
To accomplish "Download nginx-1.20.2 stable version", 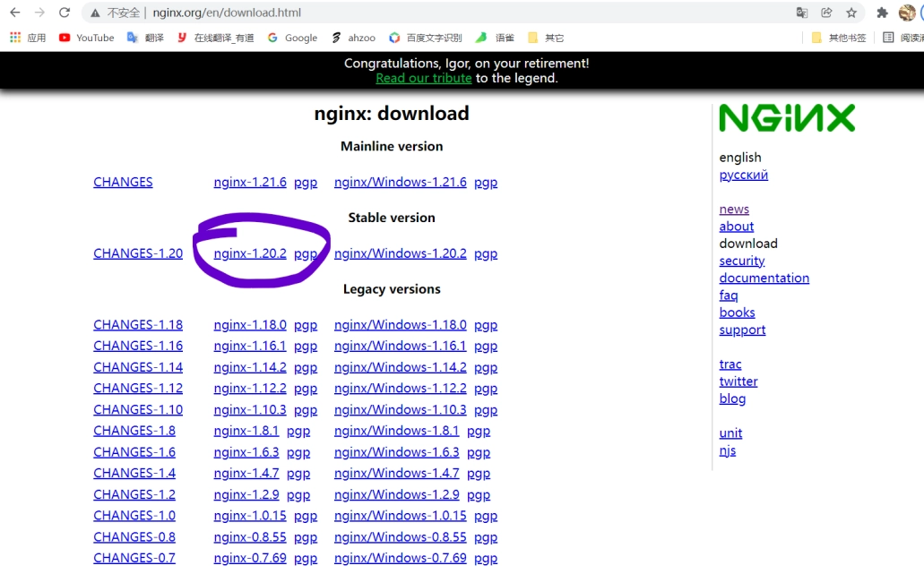I will pos(250,253).
